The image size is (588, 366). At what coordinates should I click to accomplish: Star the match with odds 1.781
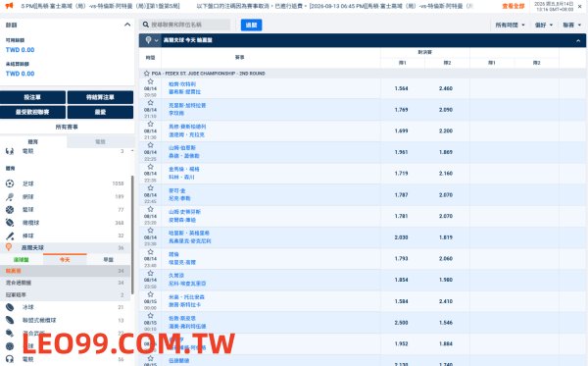[150, 209]
